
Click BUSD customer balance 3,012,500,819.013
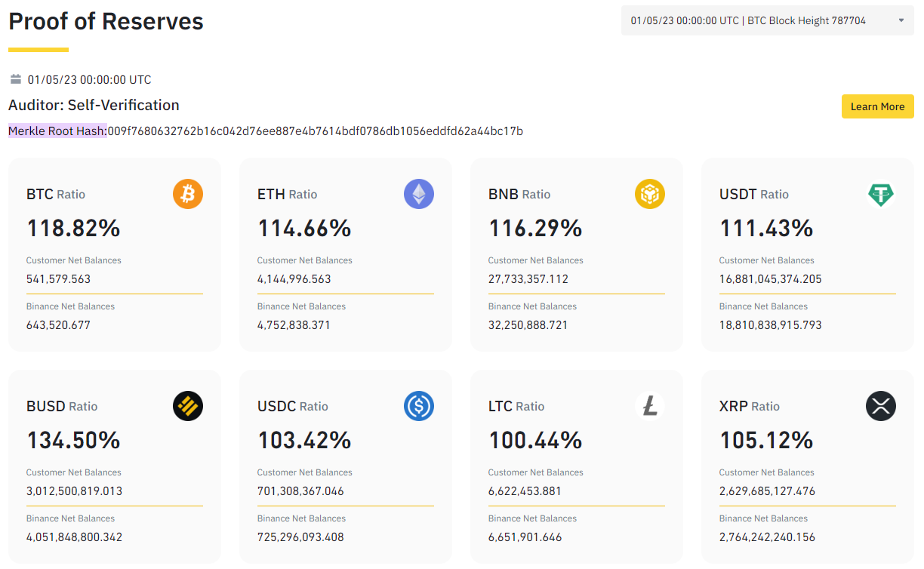click(74, 491)
